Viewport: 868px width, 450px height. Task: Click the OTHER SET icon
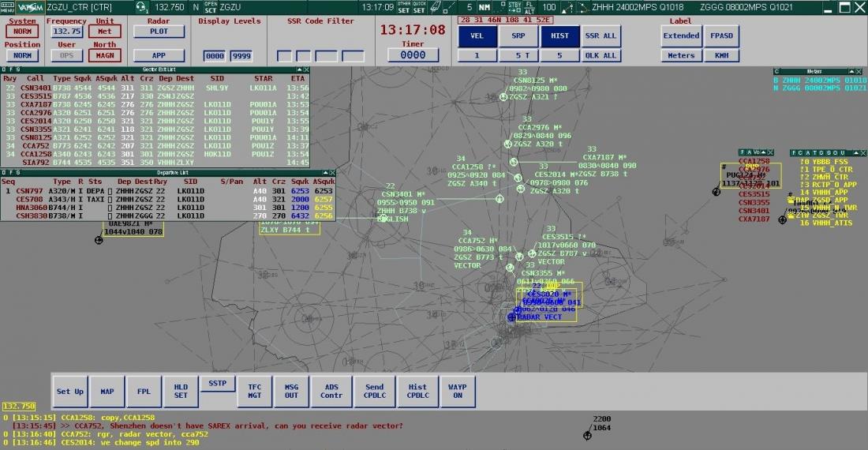[x=404, y=7]
